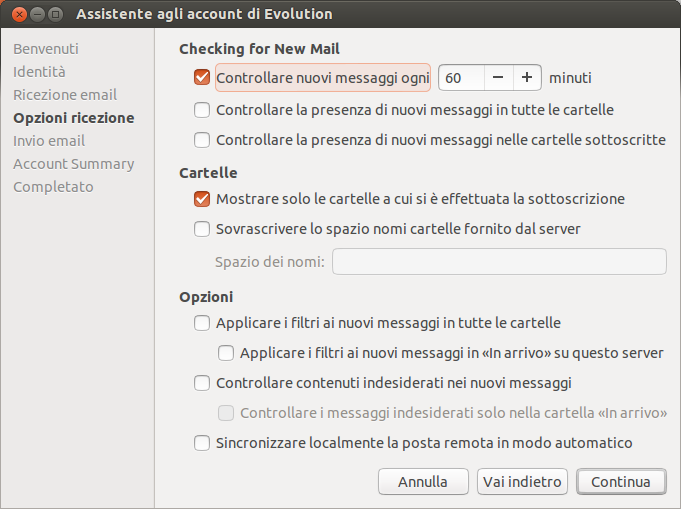
Task: Enable 'Controllare contenuti indesiderati' checkbox
Action: [x=203, y=383]
